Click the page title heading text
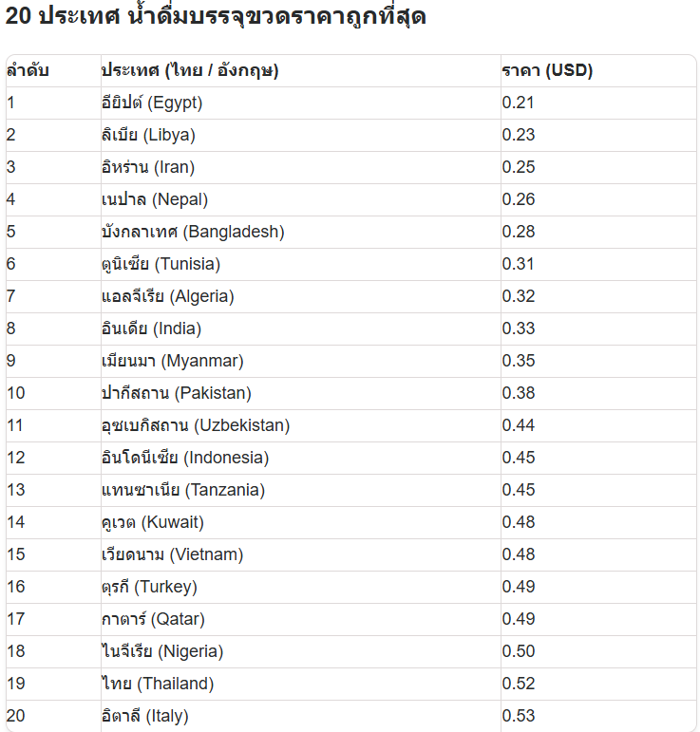 click(216, 17)
